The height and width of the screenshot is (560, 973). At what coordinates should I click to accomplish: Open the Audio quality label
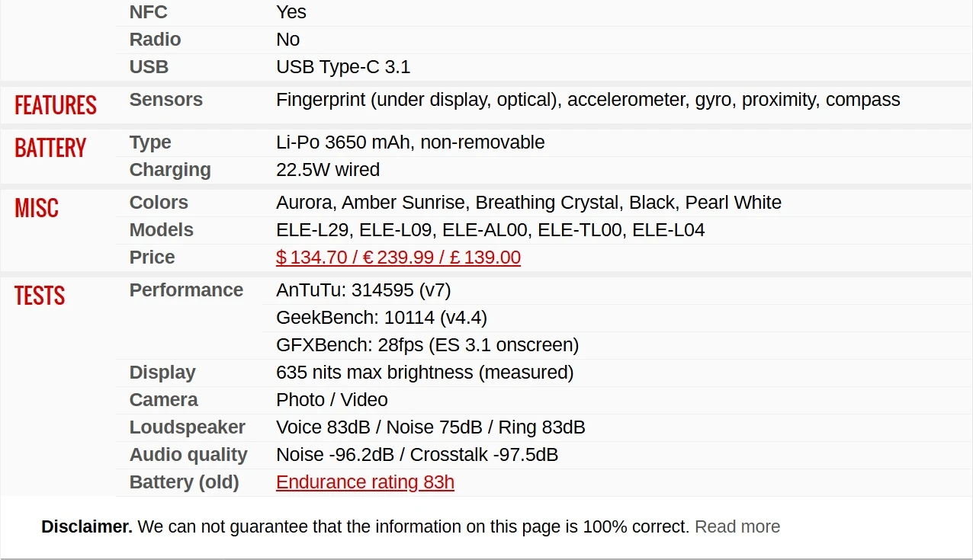188,455
